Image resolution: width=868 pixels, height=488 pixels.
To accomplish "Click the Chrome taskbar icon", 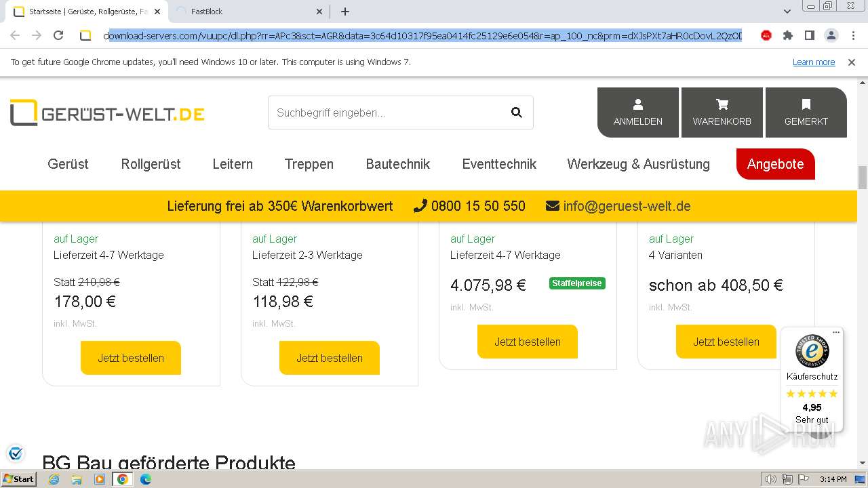I will (123, 479).
